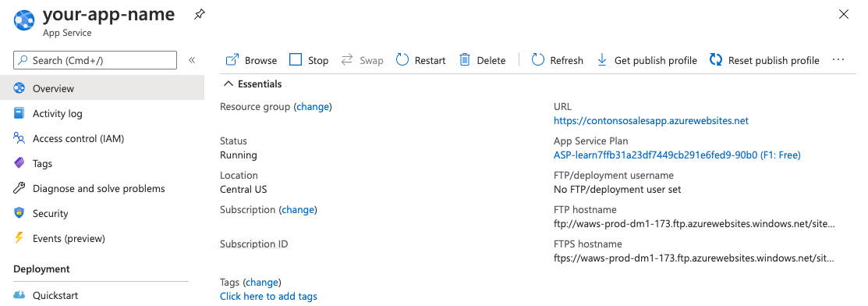Change the Resource group
868x306 pixels.
313,106
